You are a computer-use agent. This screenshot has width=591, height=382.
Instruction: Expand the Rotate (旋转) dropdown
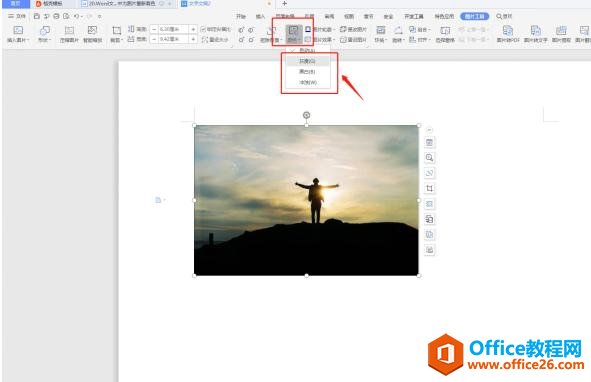398,34
